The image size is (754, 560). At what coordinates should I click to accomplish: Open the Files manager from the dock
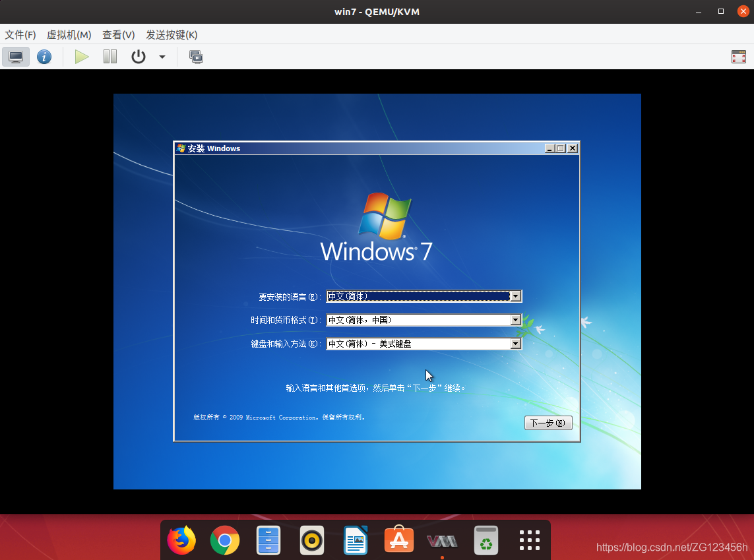pyautogui.click(x=268, y=540)
